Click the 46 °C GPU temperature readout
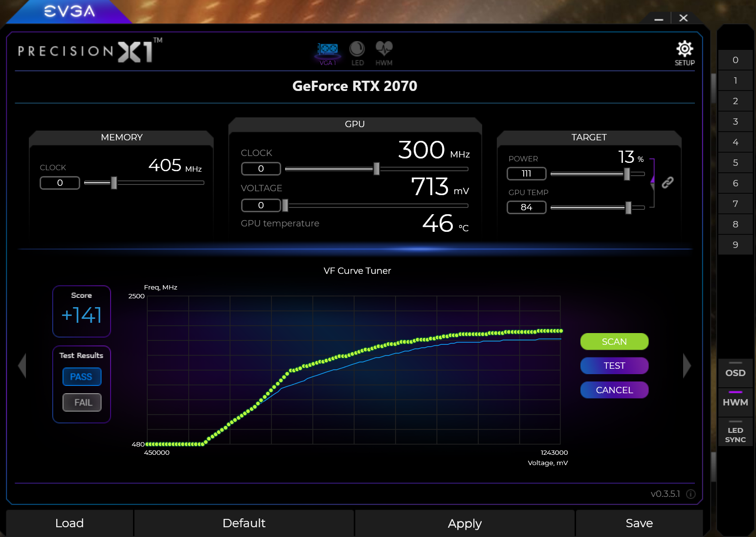Image resolution: width=756 pixels, height=537 pixels. click(x=445, y=224)
